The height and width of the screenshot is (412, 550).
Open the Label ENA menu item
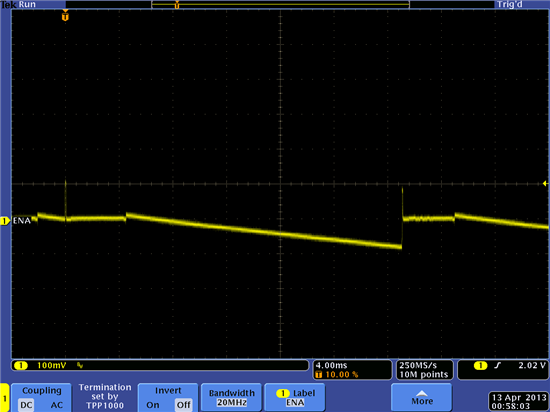295,397
